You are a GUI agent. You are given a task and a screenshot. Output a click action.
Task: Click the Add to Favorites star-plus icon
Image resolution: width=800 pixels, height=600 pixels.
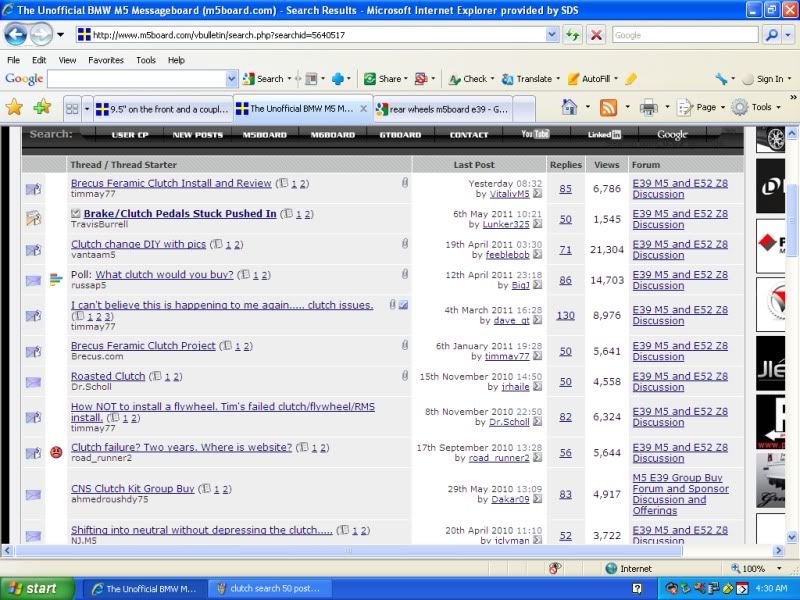pyautogui.click(x=42, y=107)
